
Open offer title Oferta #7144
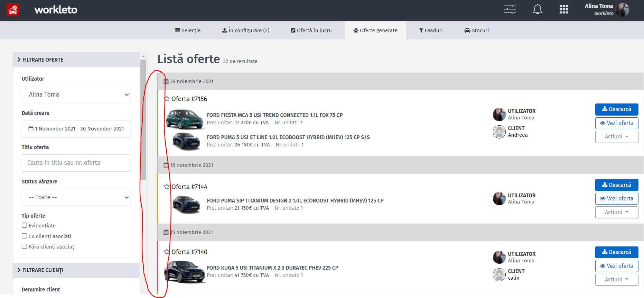click(x=189, y=187)
